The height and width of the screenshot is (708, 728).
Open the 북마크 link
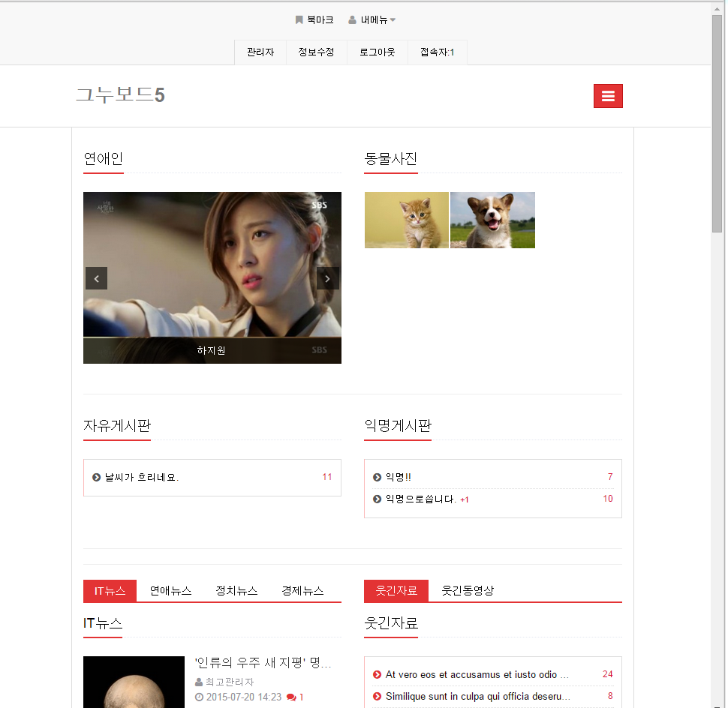pos(320,20)
